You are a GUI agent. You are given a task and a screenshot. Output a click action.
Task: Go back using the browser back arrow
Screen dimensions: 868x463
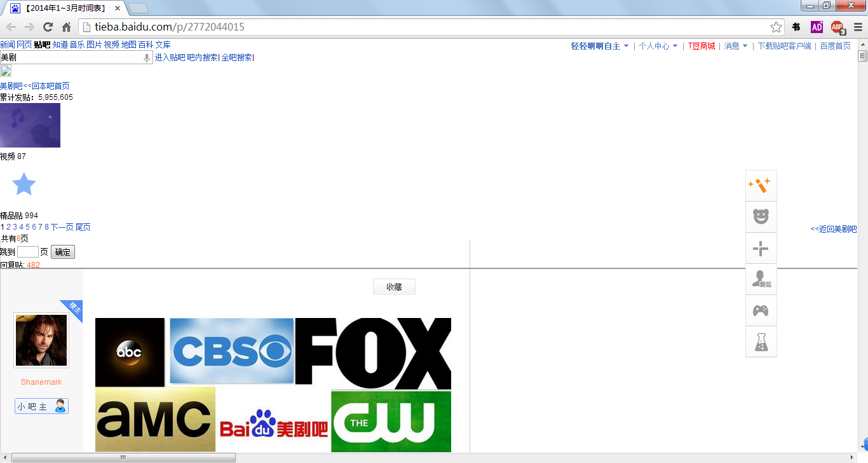tap(11, 27)
